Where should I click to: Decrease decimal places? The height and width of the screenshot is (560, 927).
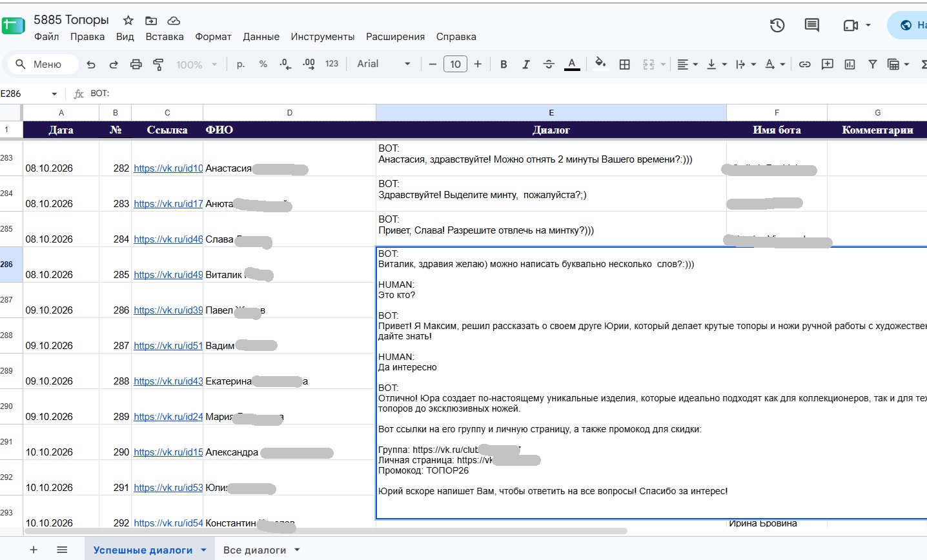click(x=285, y=65)
